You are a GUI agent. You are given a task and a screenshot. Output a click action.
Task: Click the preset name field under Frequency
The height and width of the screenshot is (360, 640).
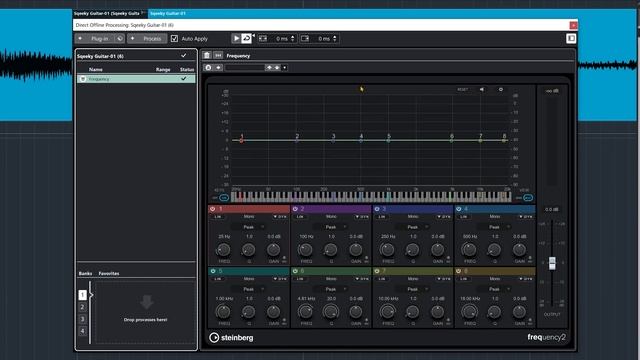coord(245,67)
